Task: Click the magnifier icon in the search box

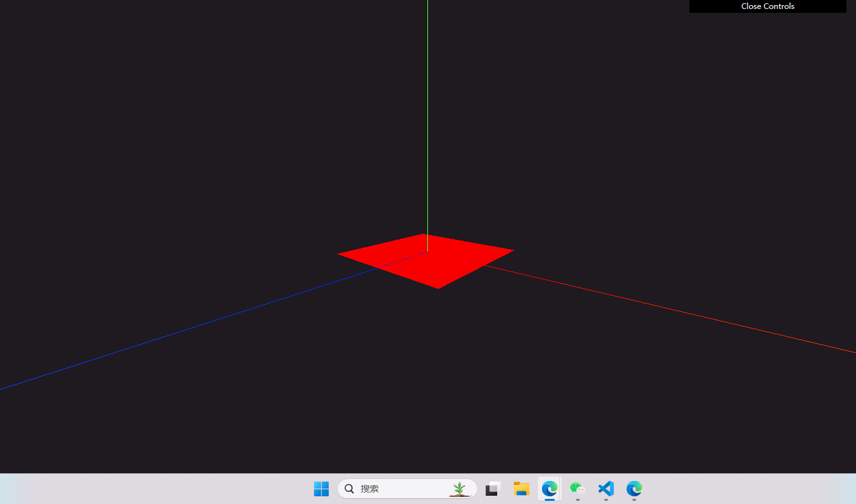Action: tap(349, 489)
